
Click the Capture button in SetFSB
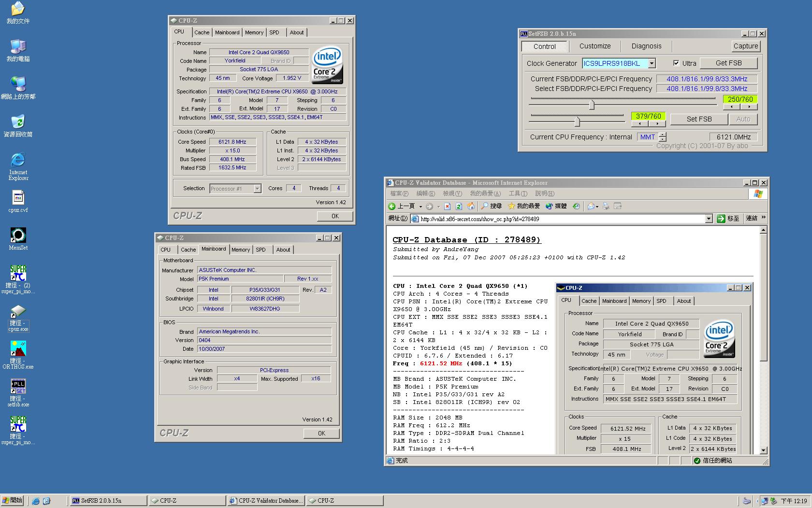(745, 46)
